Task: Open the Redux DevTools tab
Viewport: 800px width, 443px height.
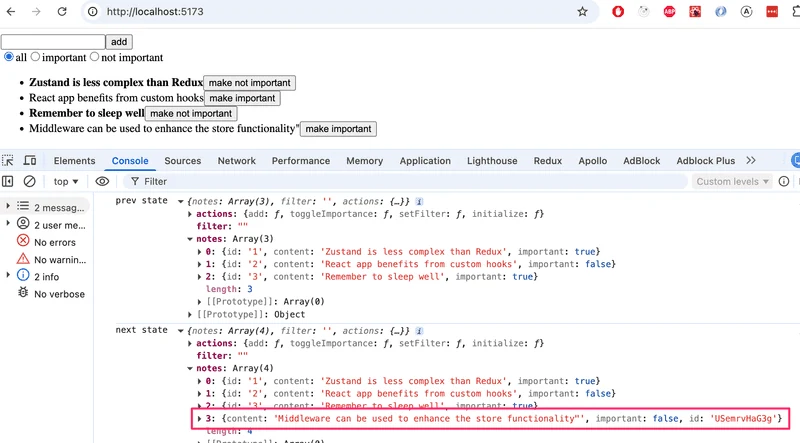Action: click(x=547, y=161)
